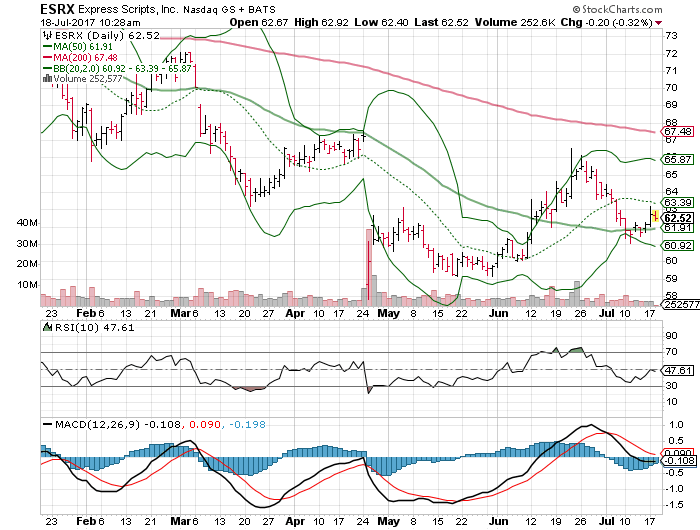The image size is (700, 530).
Task: Click the black MACD line legend swatch
Action: 47,424
